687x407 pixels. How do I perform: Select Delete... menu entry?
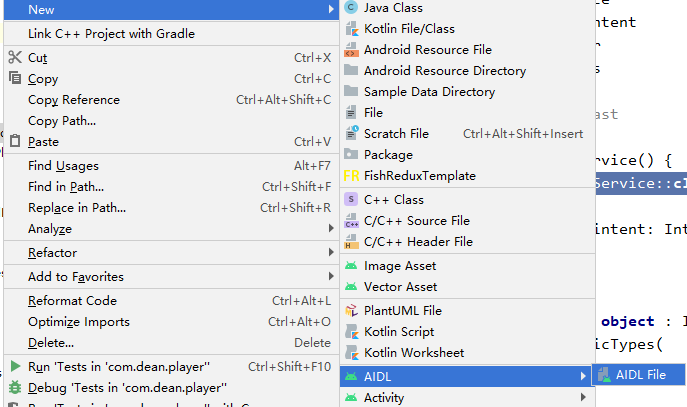171,343
